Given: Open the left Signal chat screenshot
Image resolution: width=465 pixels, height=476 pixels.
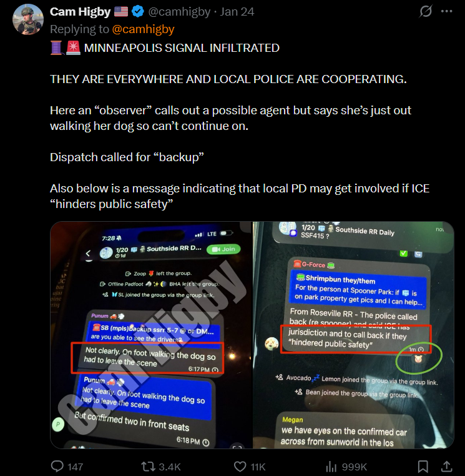Looking at the screenshot, I should click(151, 335).
